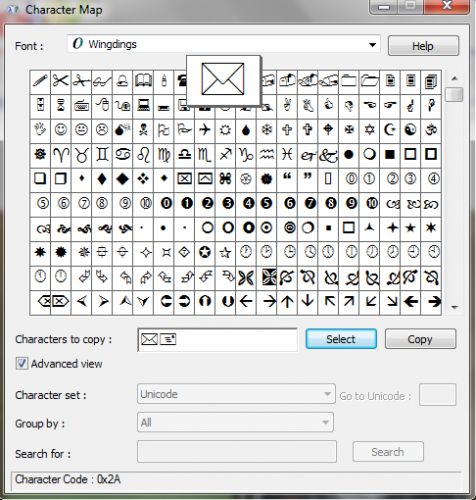Click the Select button

(x=341, y=339)
